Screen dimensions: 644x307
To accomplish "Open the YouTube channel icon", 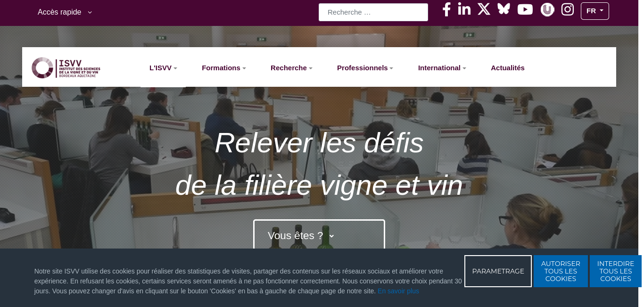I will click(525, 9).
